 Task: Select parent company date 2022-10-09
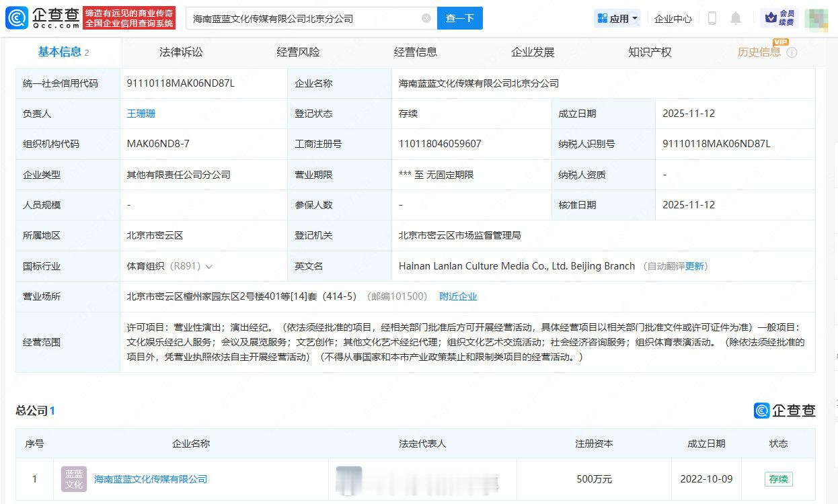[706, 479]
